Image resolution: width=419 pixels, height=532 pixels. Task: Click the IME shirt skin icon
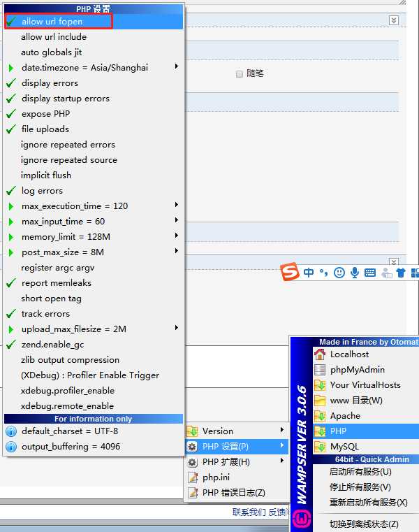click(401, 273)
